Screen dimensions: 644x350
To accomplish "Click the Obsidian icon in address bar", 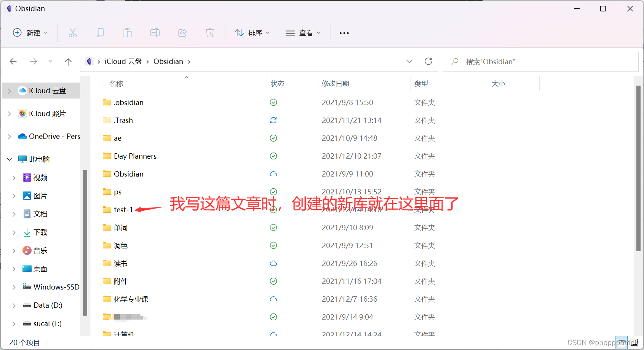I will coord(89,61).
